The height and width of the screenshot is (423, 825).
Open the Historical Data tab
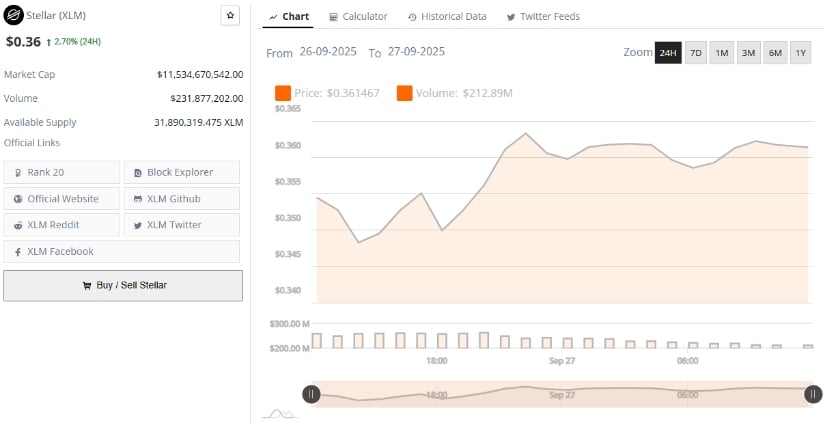coord(447,16)
